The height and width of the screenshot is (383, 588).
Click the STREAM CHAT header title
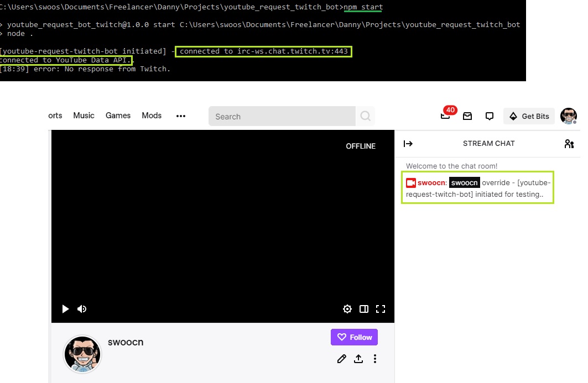coord(488,144)
